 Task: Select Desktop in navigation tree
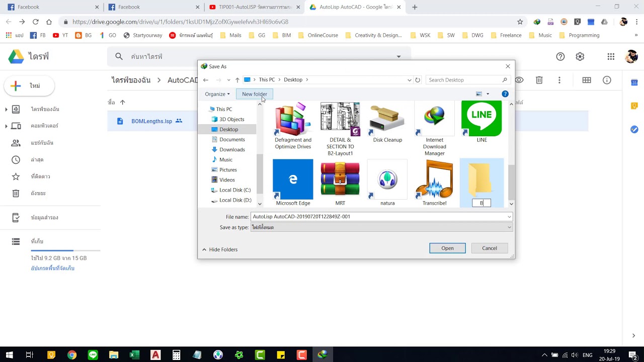click(228, 129)
